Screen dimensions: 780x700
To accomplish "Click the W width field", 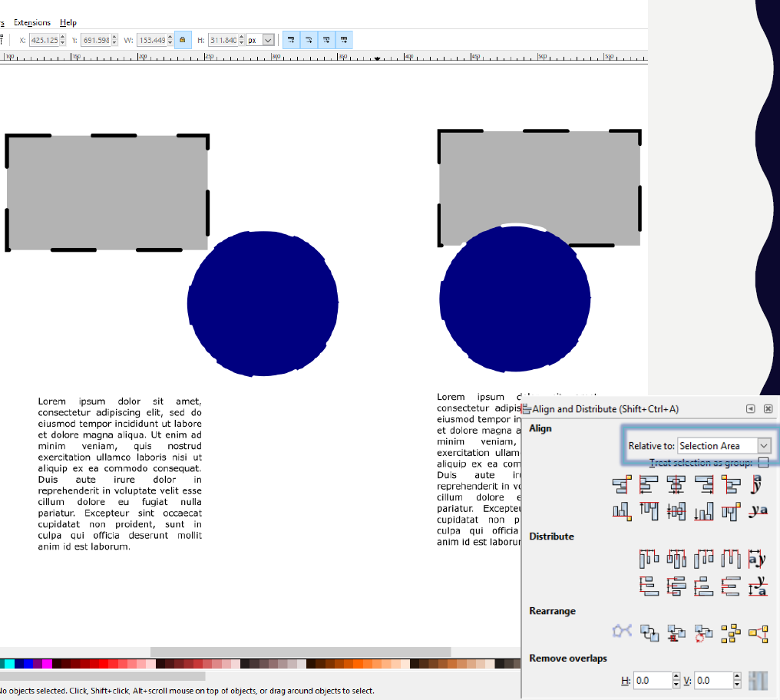I will tap(152, 40).
